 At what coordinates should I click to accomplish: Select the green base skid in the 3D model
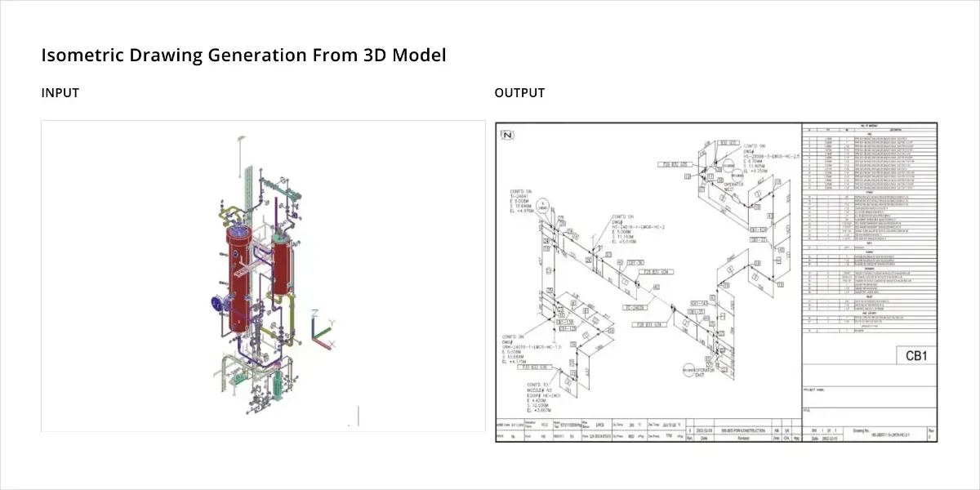point(241,378)
